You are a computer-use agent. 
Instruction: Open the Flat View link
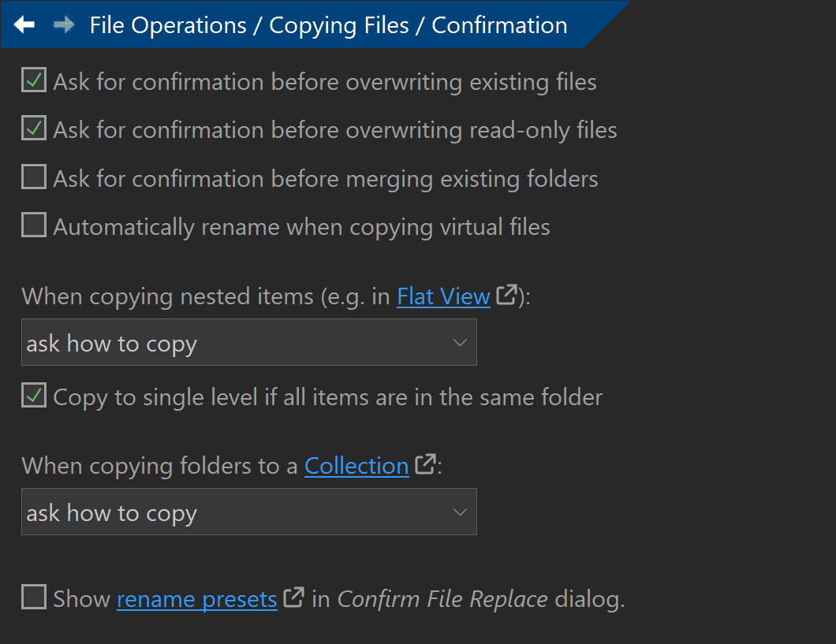click(443, 296)
